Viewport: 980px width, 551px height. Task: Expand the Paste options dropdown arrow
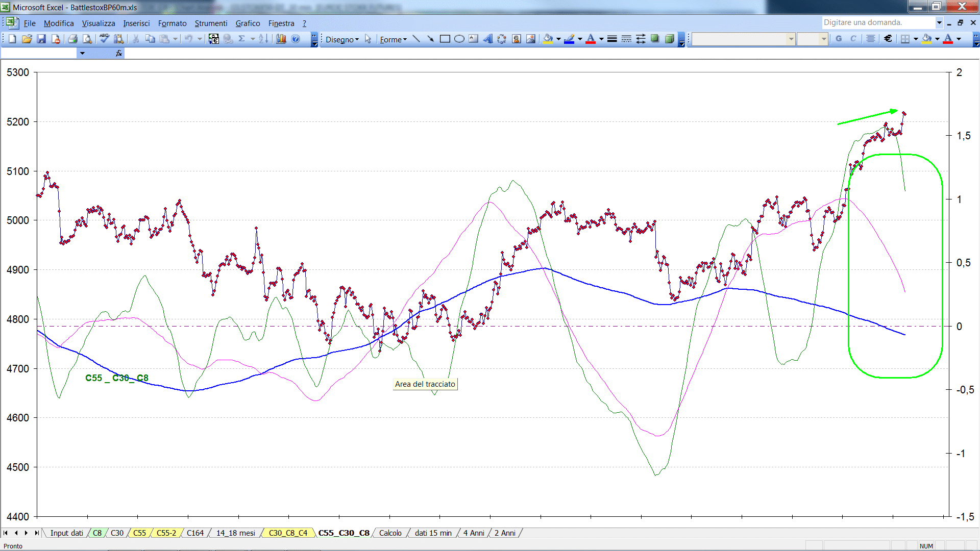tap(175, 39)
